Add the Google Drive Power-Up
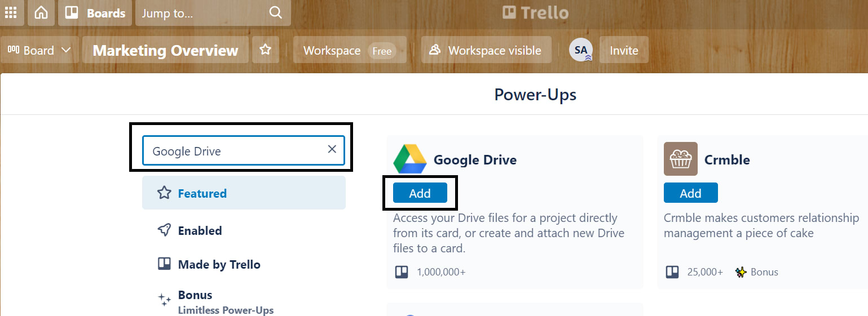This screenshot has height=316, width=868. tap(420, 193)
